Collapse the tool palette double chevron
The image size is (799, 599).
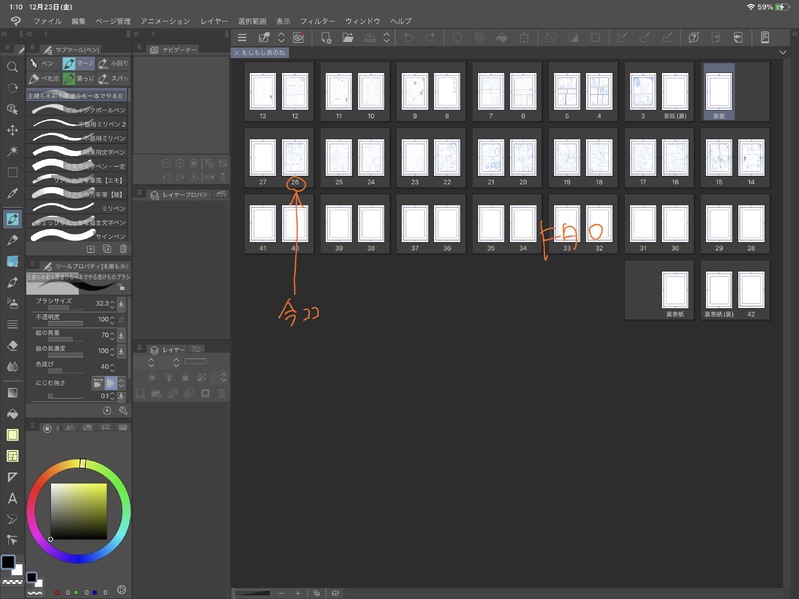click(x=5, y=34)
